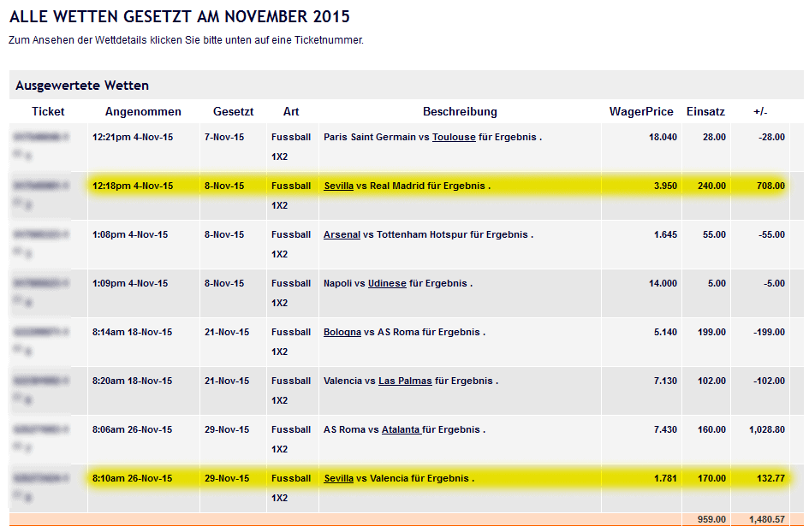809x532 pixels.
Task: Open the underlined Bologna selection link
Action: [342, 333]
